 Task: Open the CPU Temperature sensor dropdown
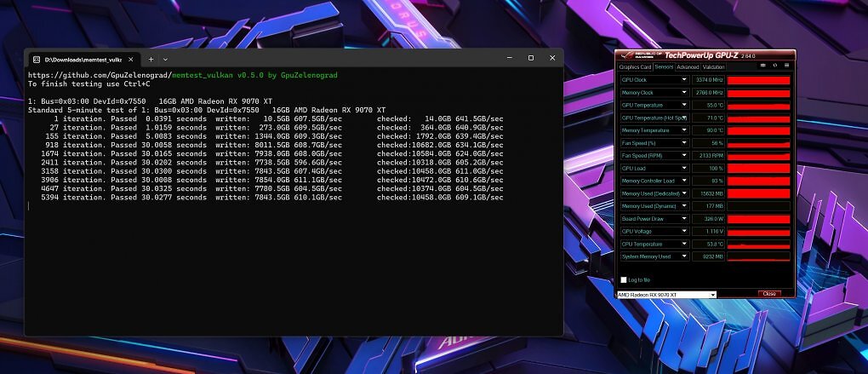pyautogui.click(x=685, y=244)
